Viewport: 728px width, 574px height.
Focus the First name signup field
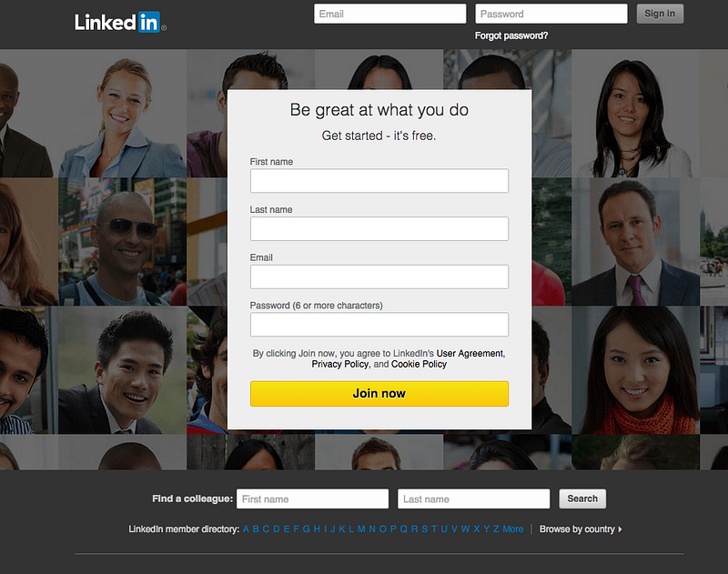[x=379, y=181]
